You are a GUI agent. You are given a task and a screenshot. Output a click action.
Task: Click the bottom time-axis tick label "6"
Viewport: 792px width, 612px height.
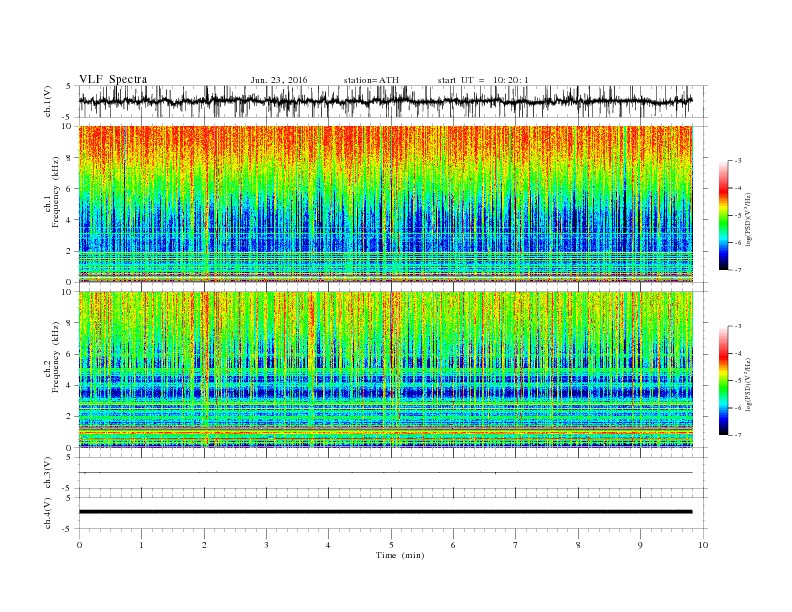(x=453, y=545)
